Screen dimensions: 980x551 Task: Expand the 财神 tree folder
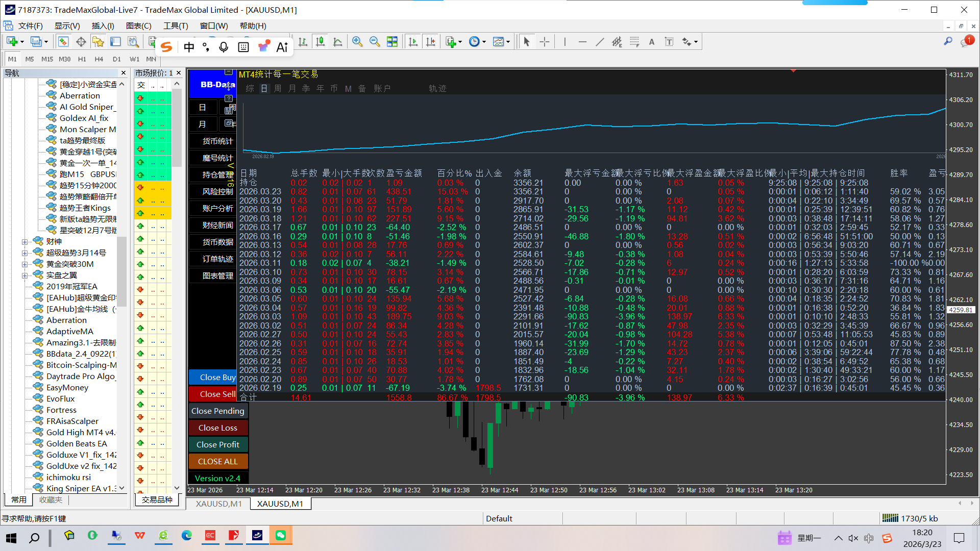coord(24,242)
